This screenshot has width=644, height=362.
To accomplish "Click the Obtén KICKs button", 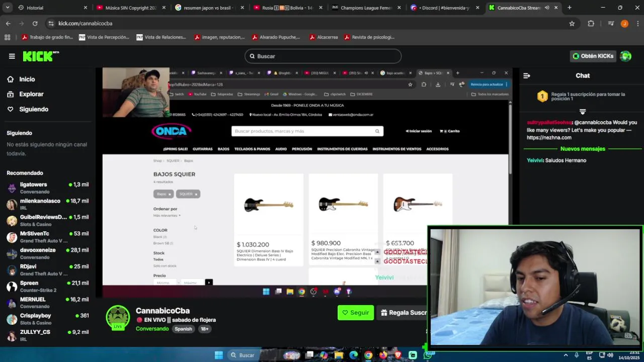I will pyautogui.click(x=593, y=56).
